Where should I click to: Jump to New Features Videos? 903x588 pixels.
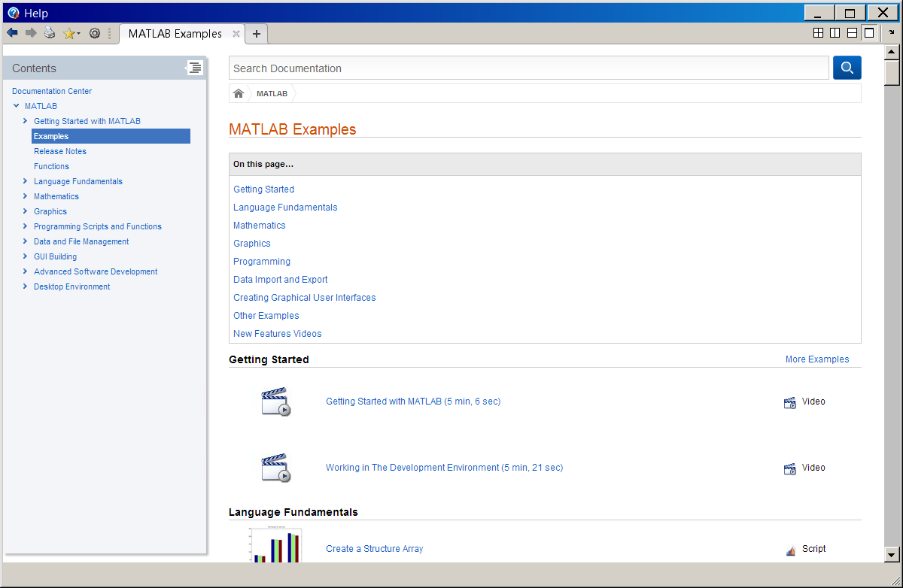[x=278, y=334]
